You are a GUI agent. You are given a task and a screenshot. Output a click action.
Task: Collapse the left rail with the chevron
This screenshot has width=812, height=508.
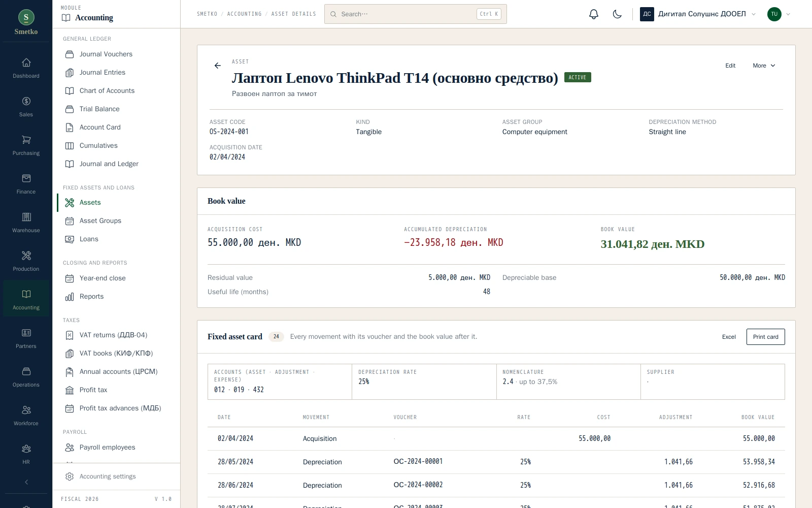pos(26,482)
